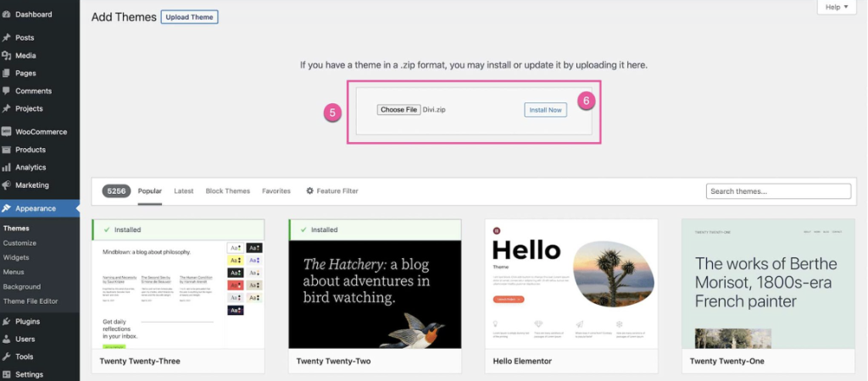Open Widgets submenu item
The image size is (868, 381).
pyautogui.click(x=16, y=257)
